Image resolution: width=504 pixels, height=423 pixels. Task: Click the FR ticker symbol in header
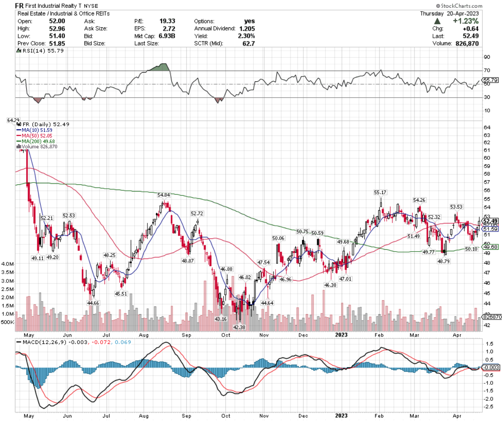coord(19,6)
